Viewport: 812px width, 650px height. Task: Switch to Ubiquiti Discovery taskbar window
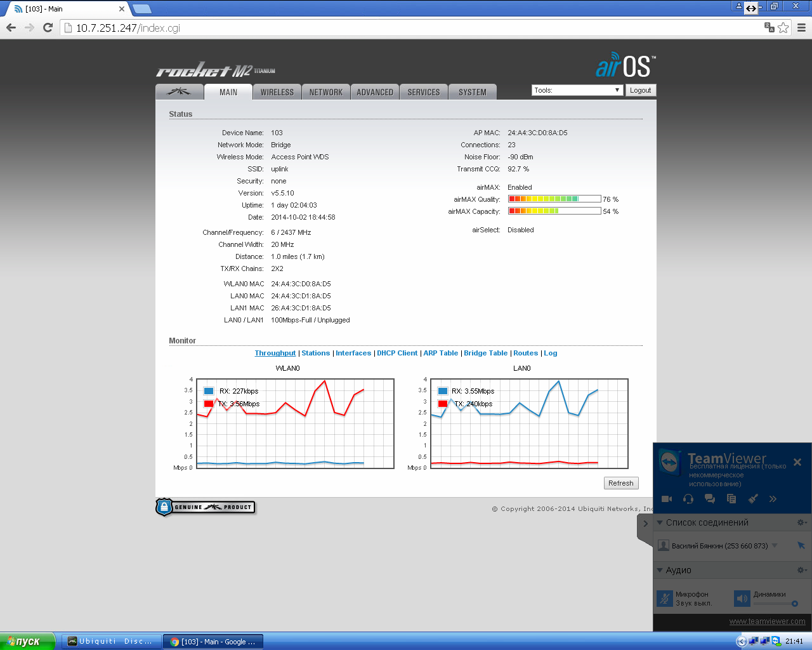(x=110, y=642)
